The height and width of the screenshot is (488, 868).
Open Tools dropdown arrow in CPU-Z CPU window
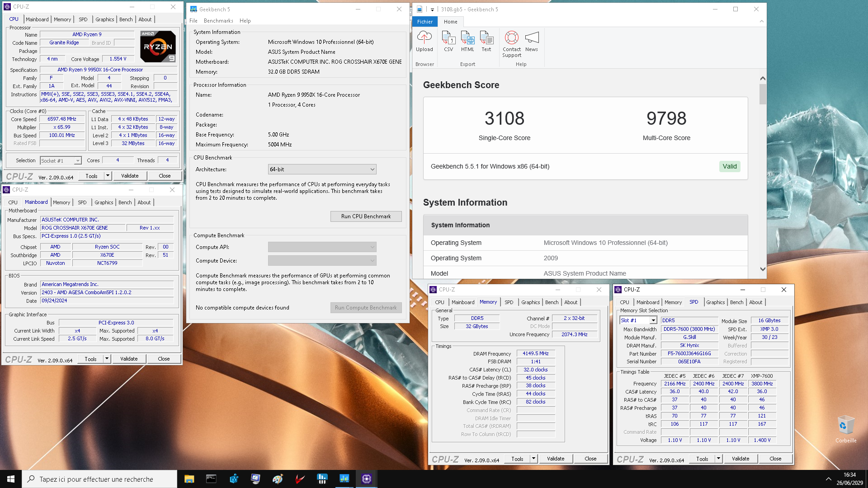pos(108,176)
